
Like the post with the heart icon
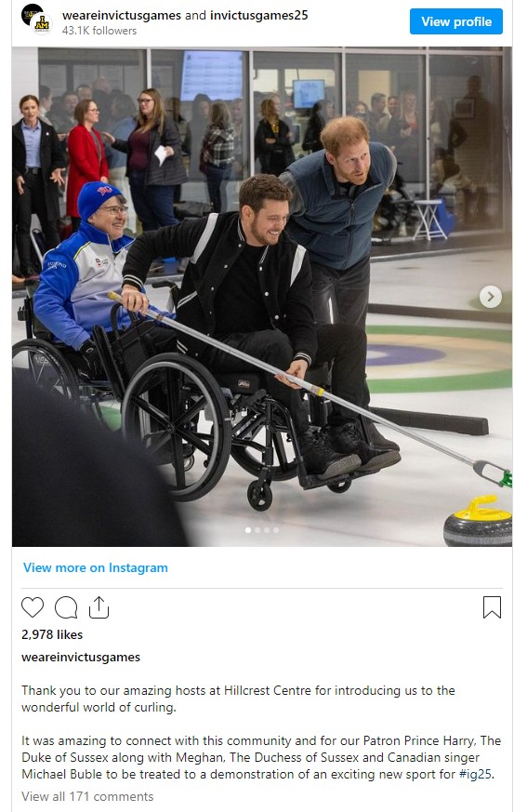tap(33, 607)
